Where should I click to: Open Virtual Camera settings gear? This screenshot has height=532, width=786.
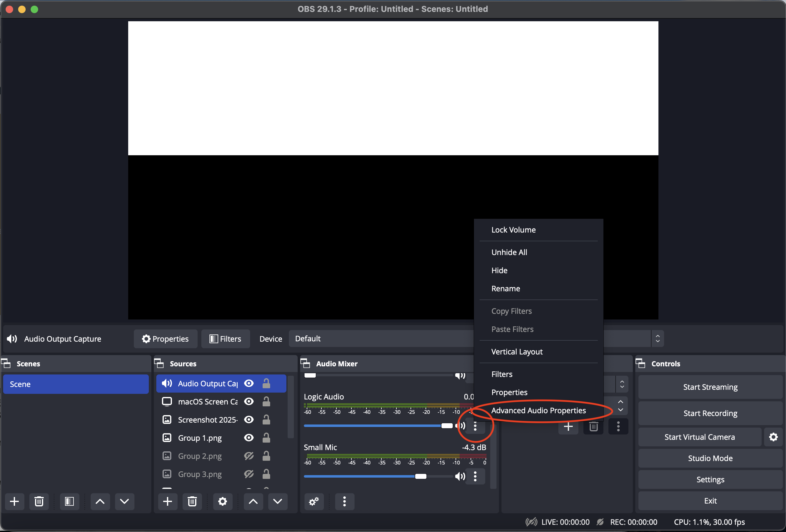773,437
